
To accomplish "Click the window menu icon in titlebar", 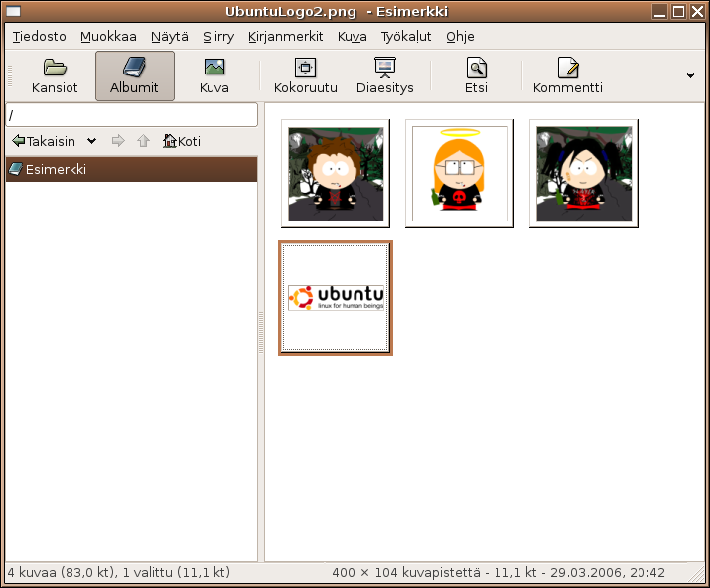I will (x=13, y=11).
